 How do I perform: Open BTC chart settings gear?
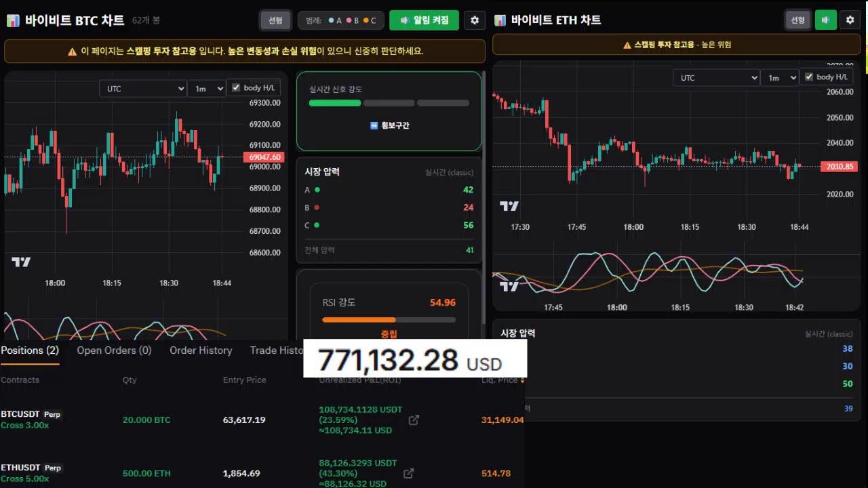pos(475,20)
